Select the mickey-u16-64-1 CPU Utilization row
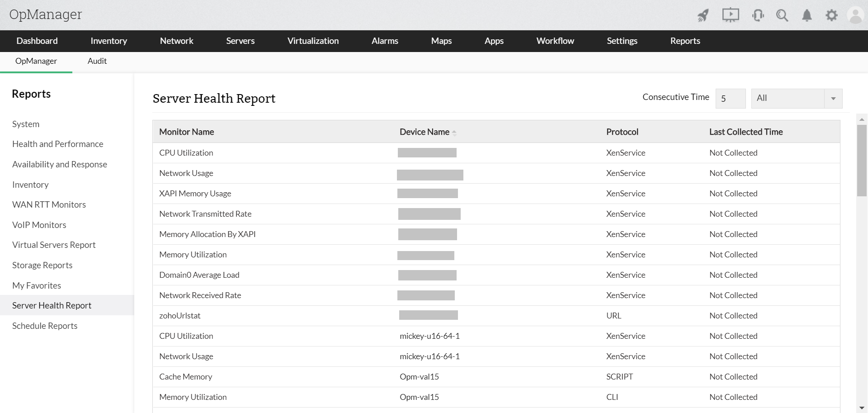Viewport: 868px width, 413px height. 407,336
